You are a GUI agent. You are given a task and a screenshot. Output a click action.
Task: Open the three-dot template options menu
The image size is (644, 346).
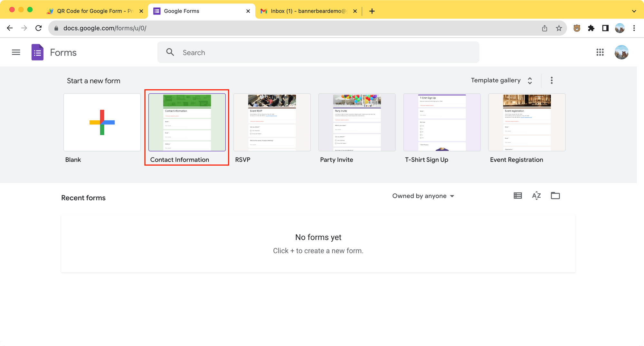point(552,80)
